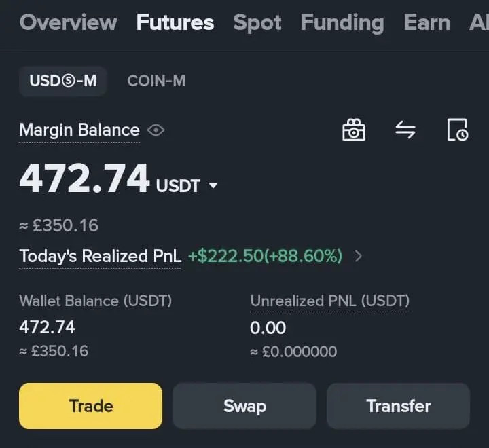The width and height of the screenshot is (489, 448).
Task: Click the transfer arrows icon
Action: 405,130
